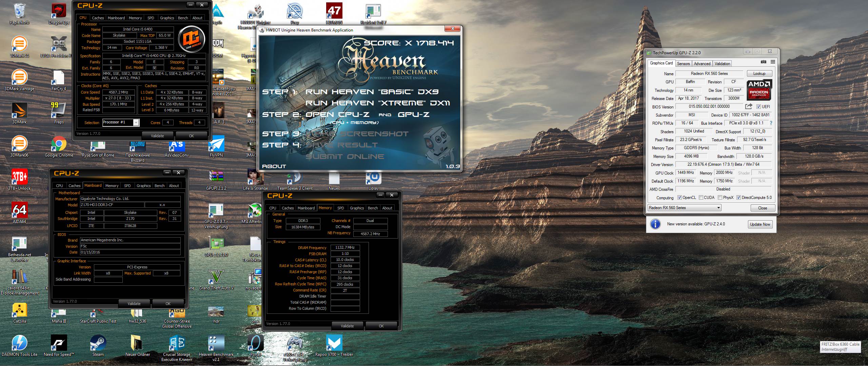Open Processor #1 selection dropdown in CPU-Z
Viewport: 868px width, 366px height.
coord(121,122)
